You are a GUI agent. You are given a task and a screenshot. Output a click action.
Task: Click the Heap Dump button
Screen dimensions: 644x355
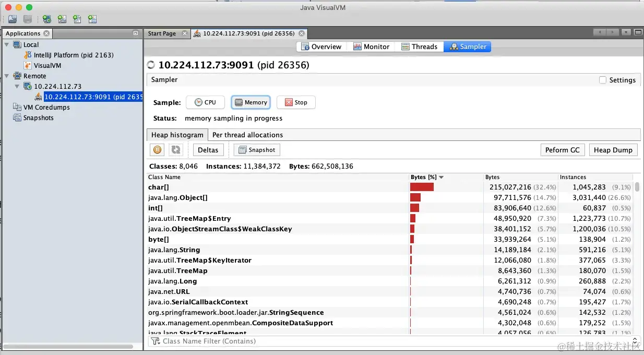(x=613, y=150)
